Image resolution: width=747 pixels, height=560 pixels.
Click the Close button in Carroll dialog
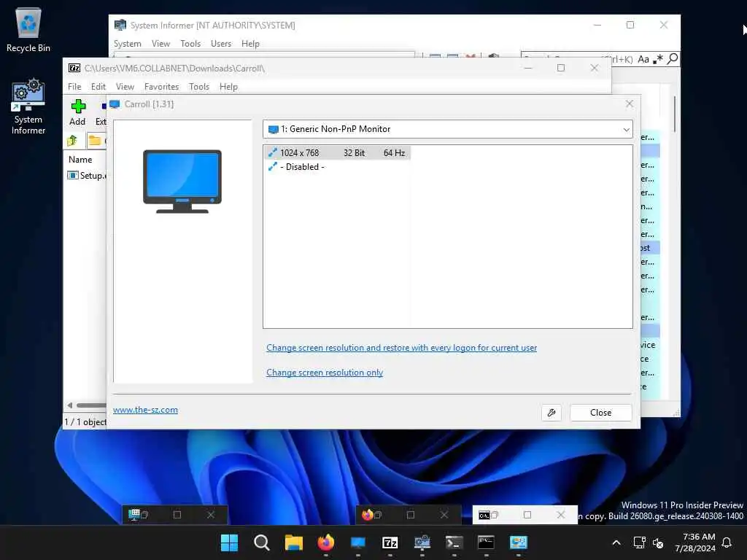(601, 413)
